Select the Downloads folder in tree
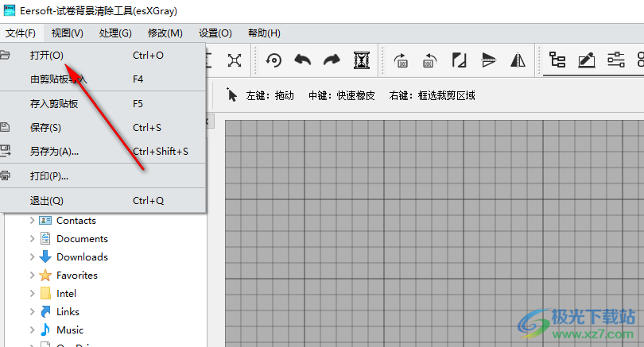 pos(82,257)
